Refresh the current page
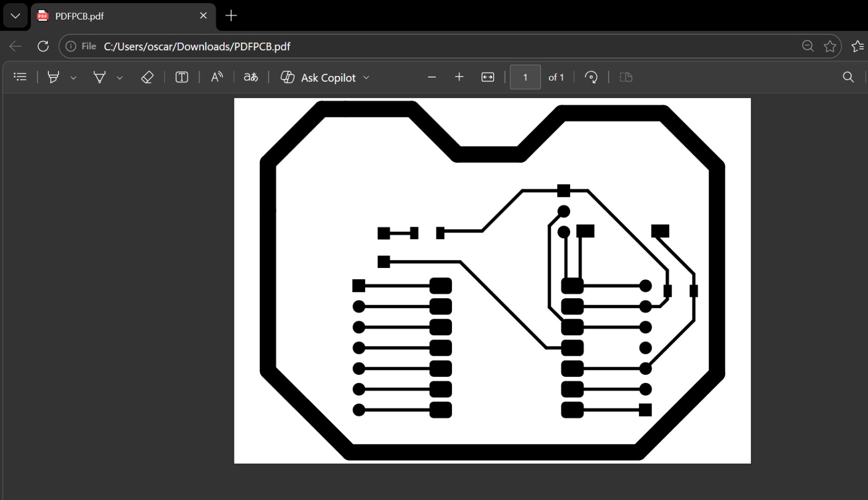This screenshot has width=868, height=500. pyautogui.click(x=43, y=46)
